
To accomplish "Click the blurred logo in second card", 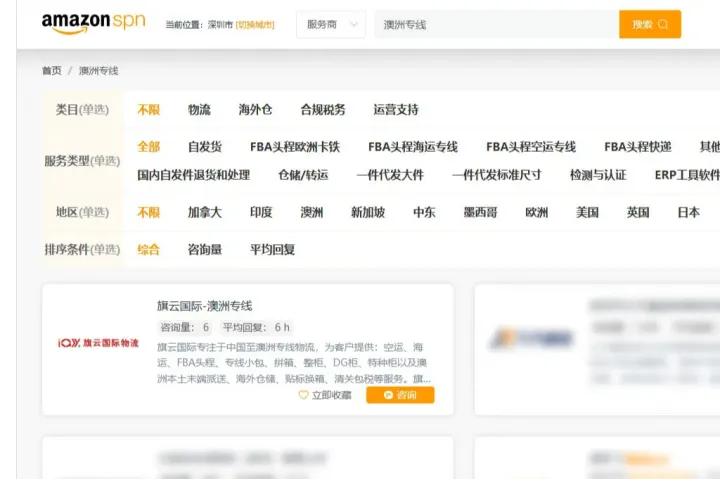I will (x=531, y=339).
